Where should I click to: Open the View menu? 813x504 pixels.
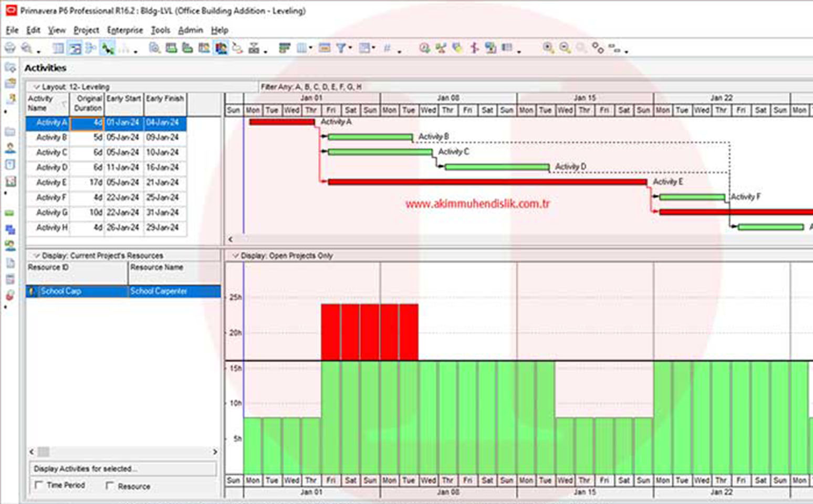click(57, 30)
